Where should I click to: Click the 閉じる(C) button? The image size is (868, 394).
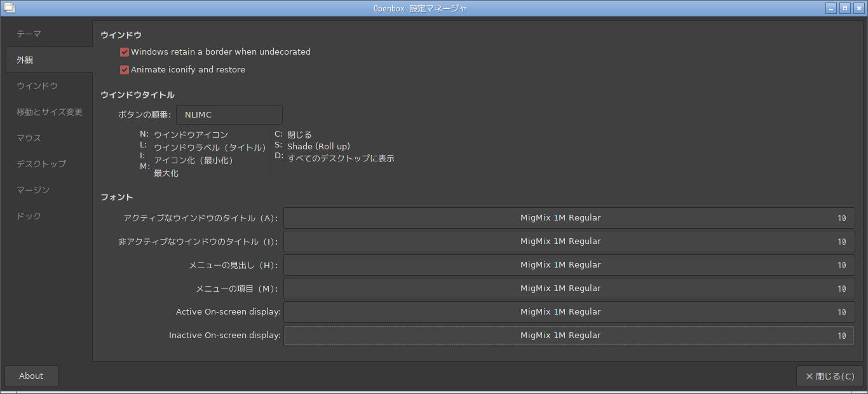click(829, 376)
